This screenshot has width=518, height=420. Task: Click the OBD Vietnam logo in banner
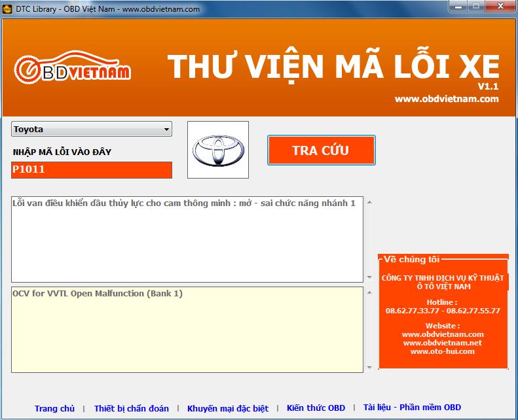pyautogui.click(x=72, y=67)
